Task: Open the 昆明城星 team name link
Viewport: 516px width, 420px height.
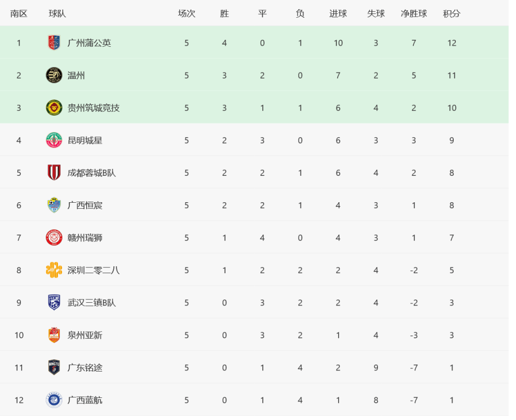Action: [85, 140]
